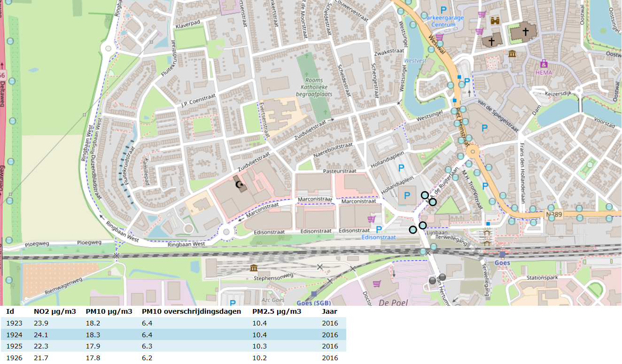Click exceedance days value 6.3

click(x=147, y=346)
